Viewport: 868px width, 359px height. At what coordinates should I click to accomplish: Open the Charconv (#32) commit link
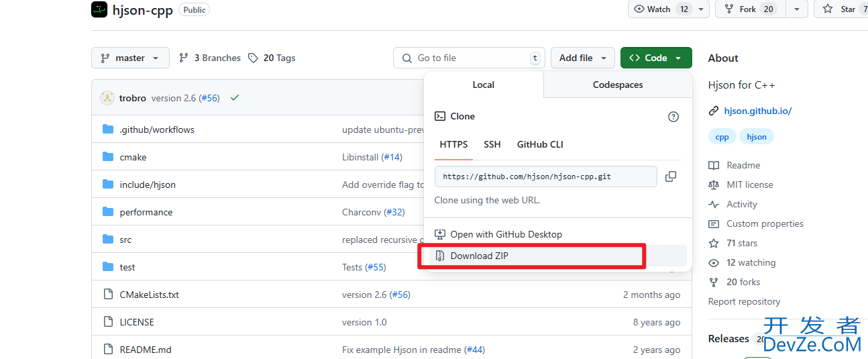[374, 212]
